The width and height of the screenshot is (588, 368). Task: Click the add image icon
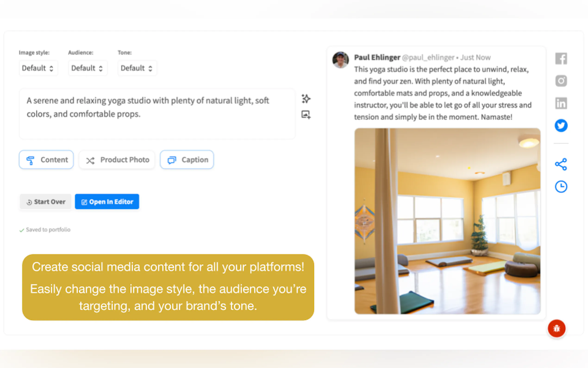tap(306, 115)
